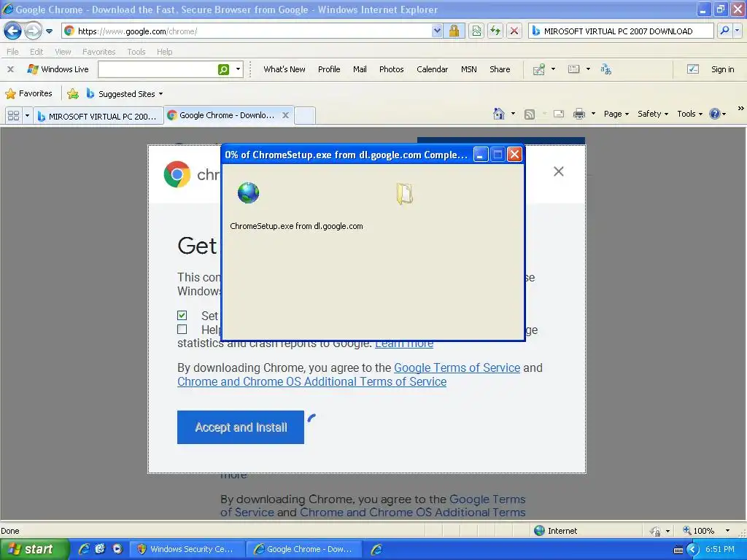The height and width of the screenshot is (560, 747).
Task: Expand the Windows Live search dropdown arrow
Action: [x=239, y=69]
